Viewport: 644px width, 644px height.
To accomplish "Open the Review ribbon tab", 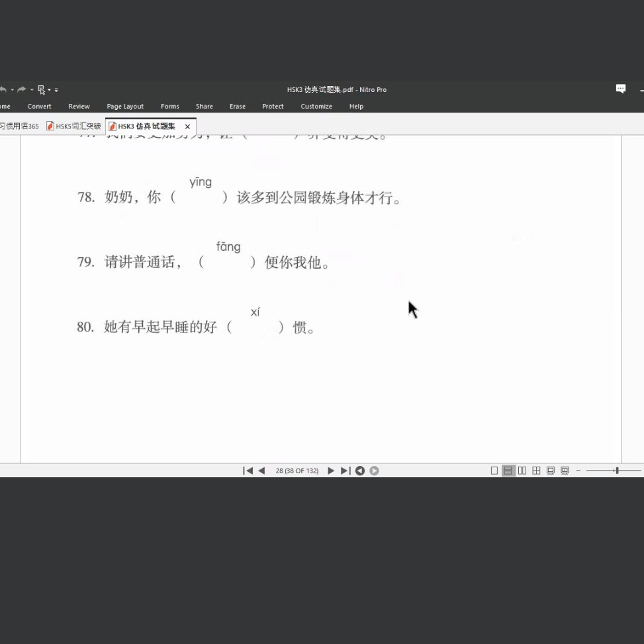I will pos(79,107).
